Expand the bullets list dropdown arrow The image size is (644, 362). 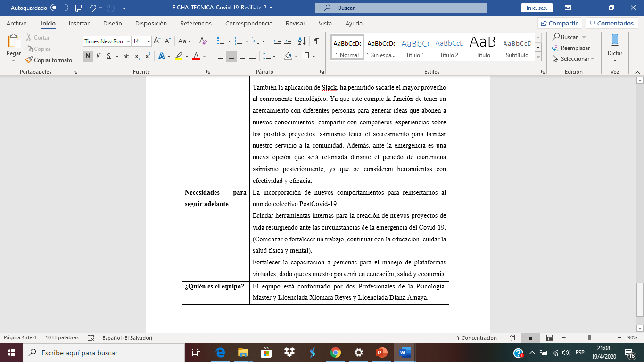coord(229,41)
